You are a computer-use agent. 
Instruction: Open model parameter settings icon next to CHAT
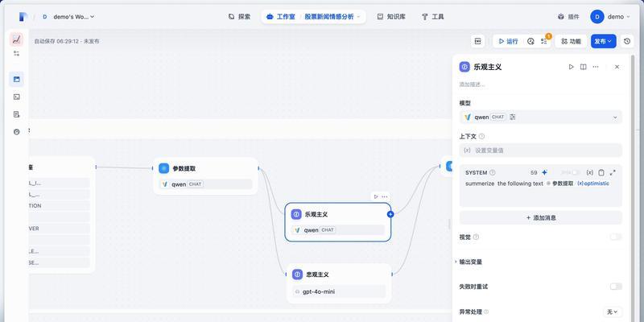point(513,117)
